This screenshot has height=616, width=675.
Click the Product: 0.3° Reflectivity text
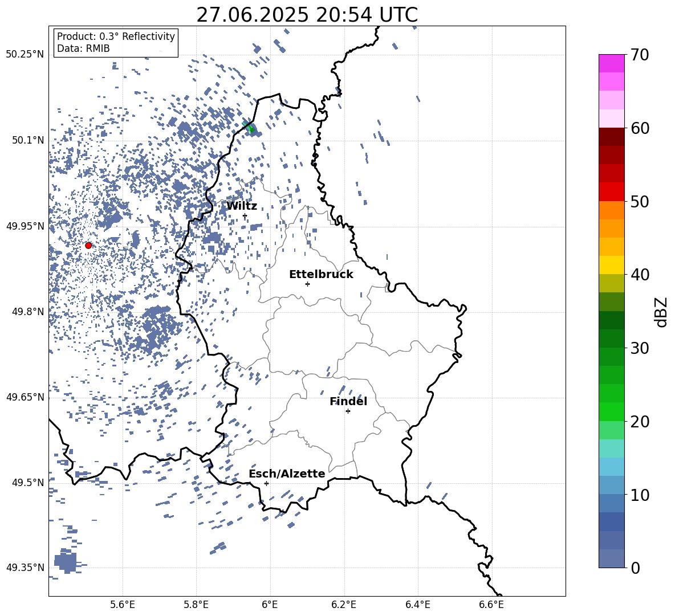[116, 36]
